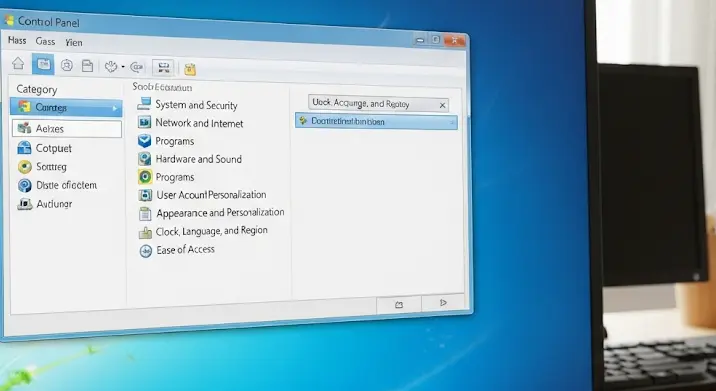Click the document page icon in the toolbar

(x=87, y=66)
